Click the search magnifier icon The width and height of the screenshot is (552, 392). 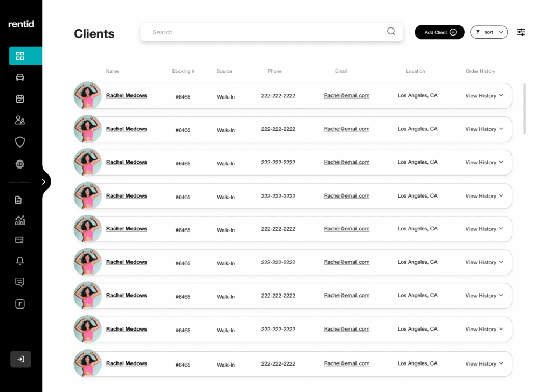391,32
